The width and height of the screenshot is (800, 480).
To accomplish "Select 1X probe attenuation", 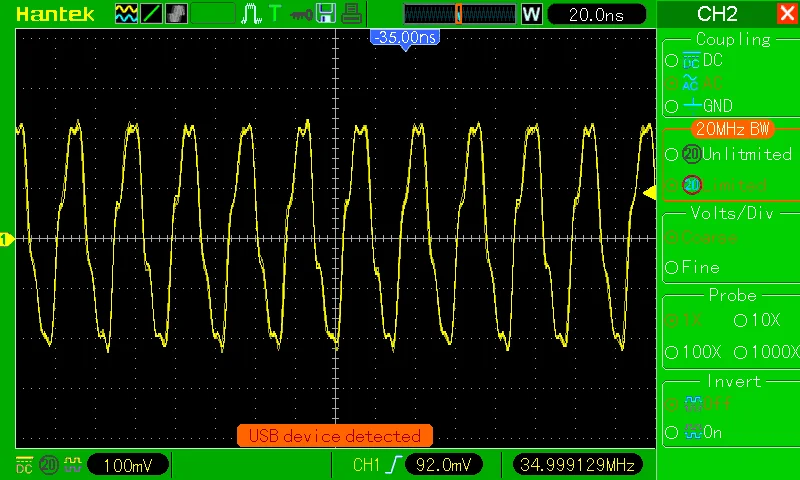I will pyautogui.click(x=684, y=320).
